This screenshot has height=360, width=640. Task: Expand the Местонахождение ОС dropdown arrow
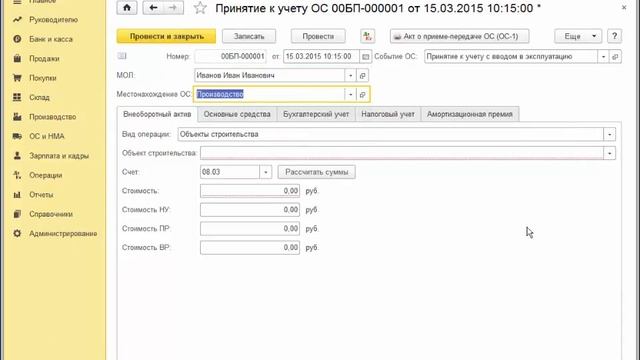tap(350, 94)
